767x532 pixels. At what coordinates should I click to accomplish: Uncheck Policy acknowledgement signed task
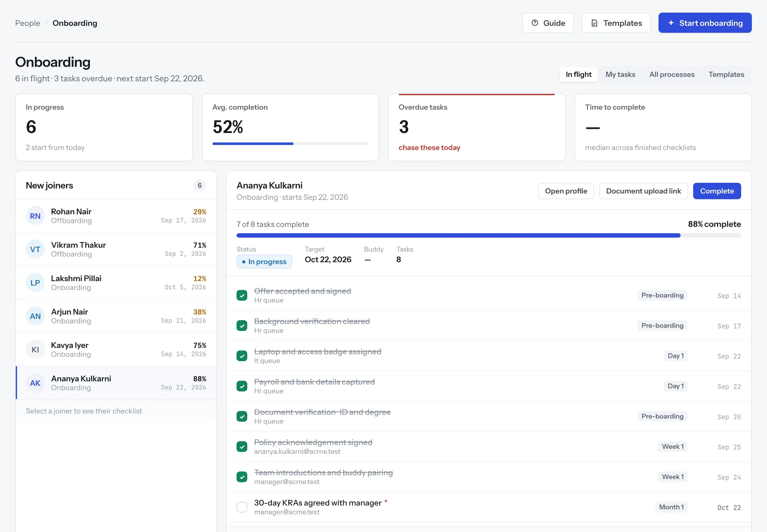click(x=242, y=447)
